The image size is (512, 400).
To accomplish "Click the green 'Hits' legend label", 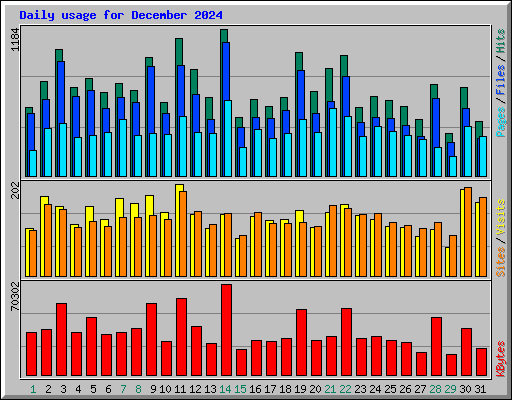I will (x=501, y=41).
